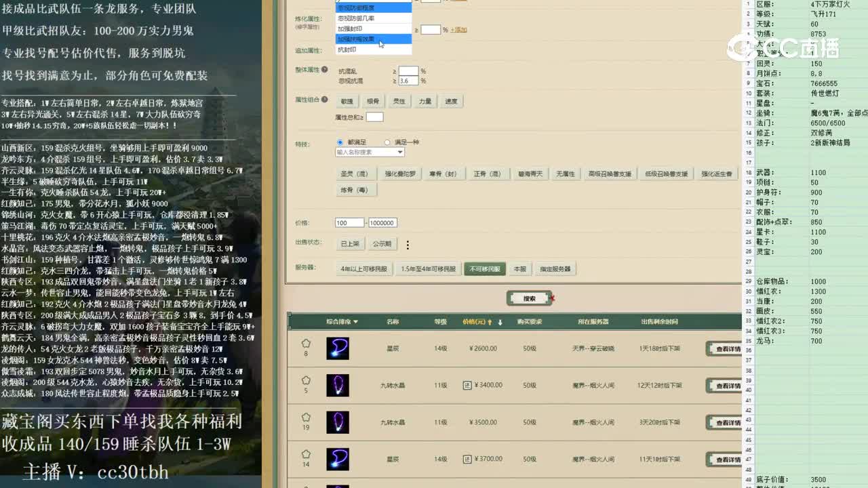Choose 忽视防御程度 in the dropdown list
Viewport: 868px width, 488px height.
(x=374, y=8)
